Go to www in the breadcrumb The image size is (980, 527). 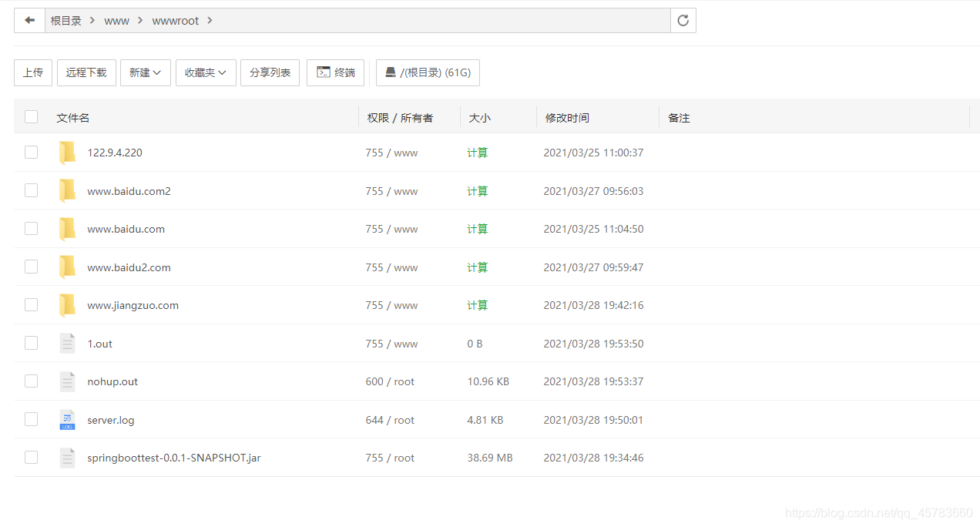tap(117, 21)
